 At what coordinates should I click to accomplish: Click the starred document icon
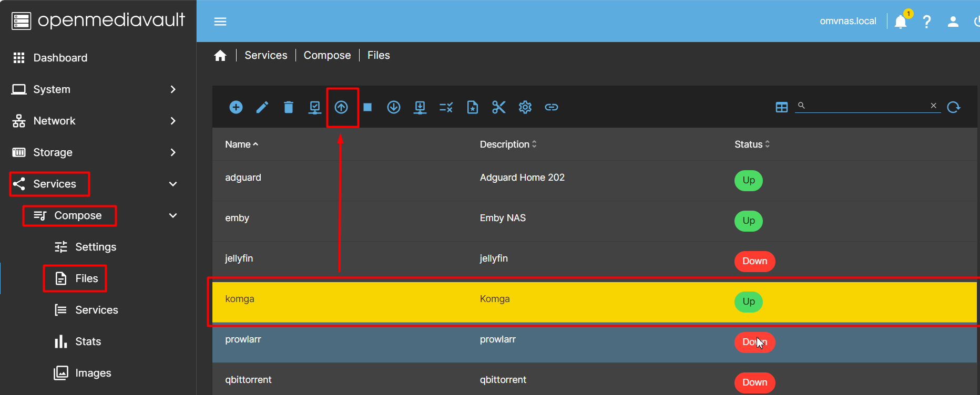[x=473, y=107]
